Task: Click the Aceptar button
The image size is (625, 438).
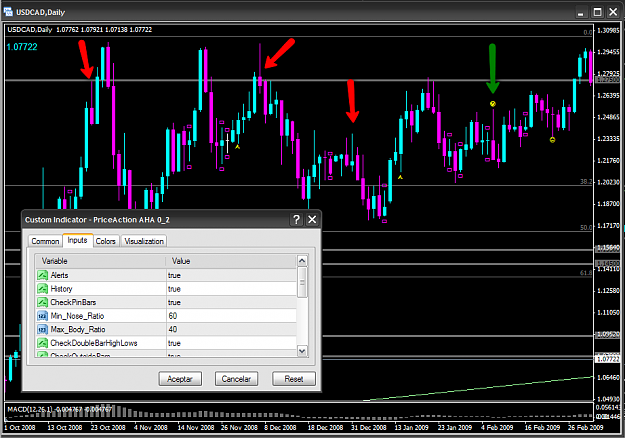Action: 180,379
